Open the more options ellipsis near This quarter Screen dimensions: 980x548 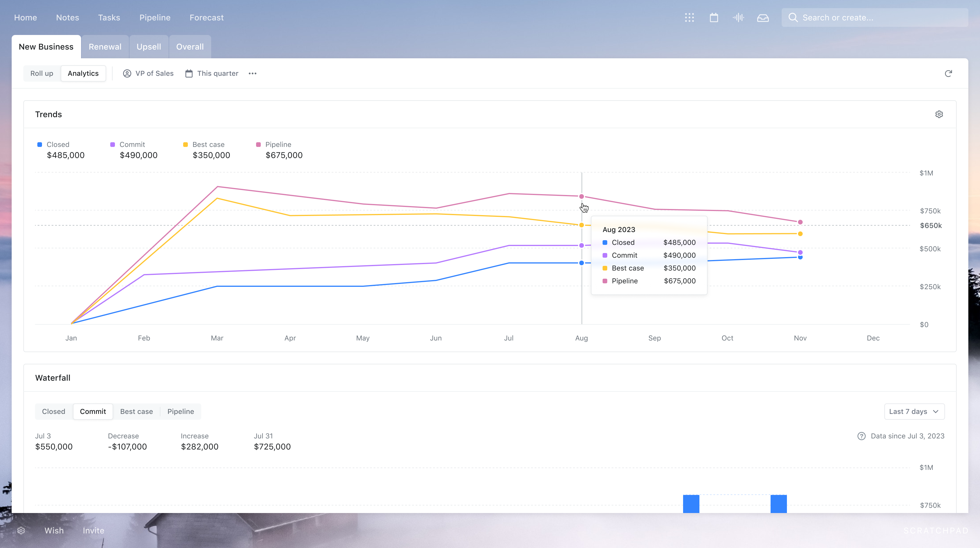252,73
